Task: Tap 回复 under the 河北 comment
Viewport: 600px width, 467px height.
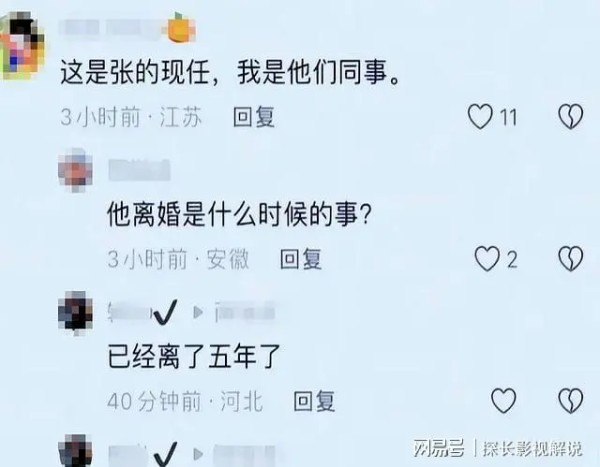Action: [x=314, y=401]
